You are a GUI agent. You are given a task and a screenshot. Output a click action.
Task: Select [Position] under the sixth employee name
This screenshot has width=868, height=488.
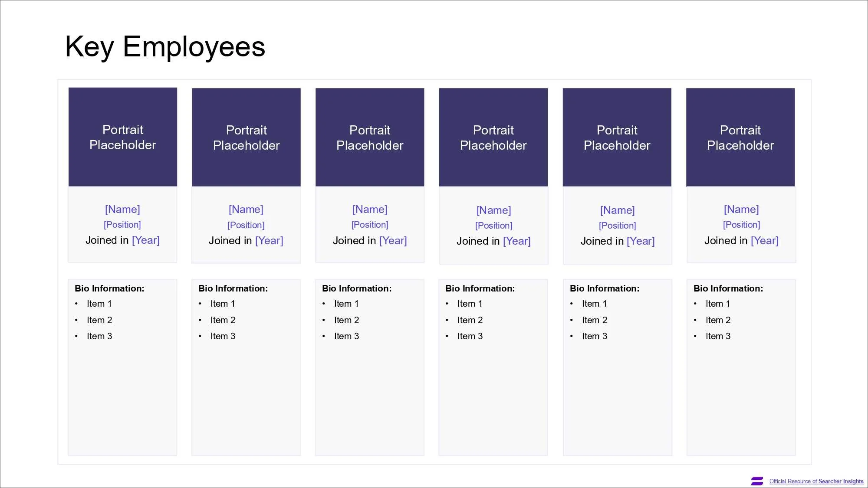coord(742,225)
